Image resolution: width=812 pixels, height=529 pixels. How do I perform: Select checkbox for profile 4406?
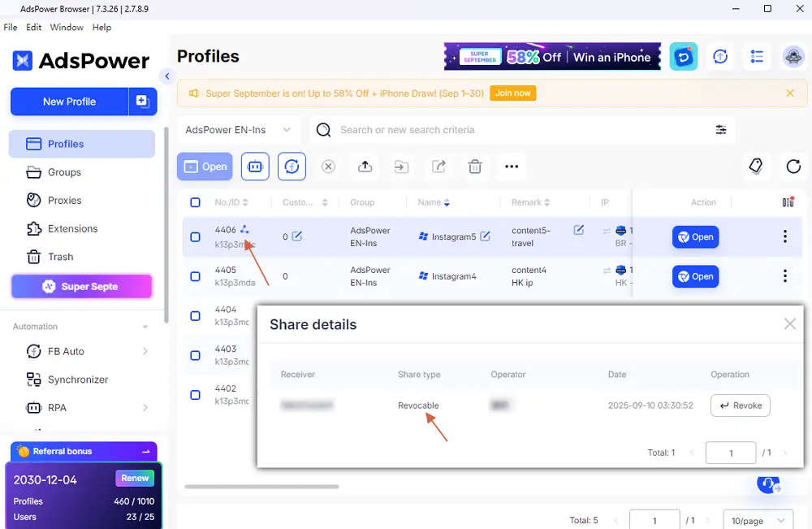195,236
